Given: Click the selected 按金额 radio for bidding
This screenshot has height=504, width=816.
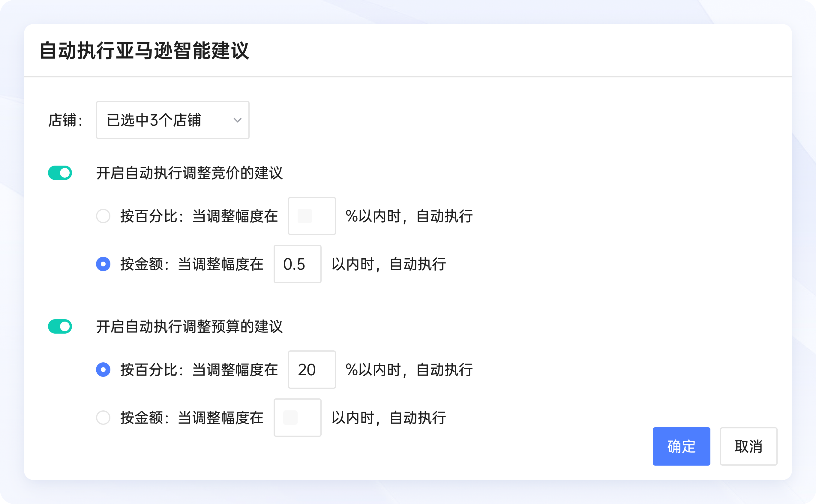Looking at the screenshot, I should coord(103,264).
